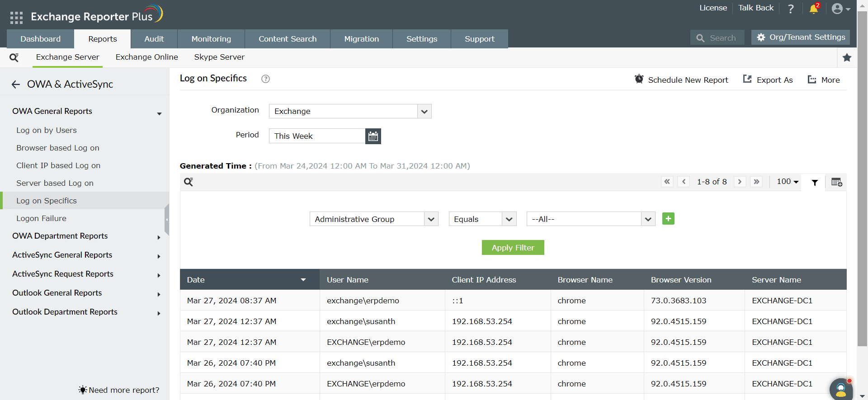This screenshot has height=400, width=868.
Task: Select the Exchange Online tab
Action: (x=146, y=57)
